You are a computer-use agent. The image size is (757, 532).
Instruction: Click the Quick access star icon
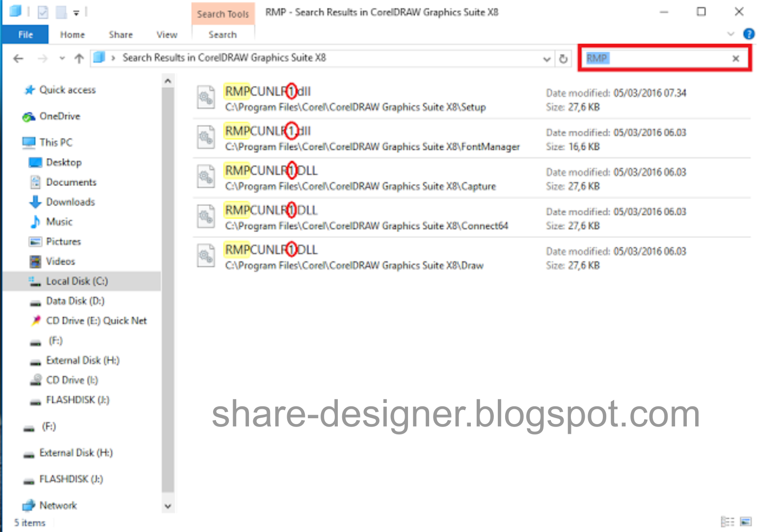click(x=30, y=90)
